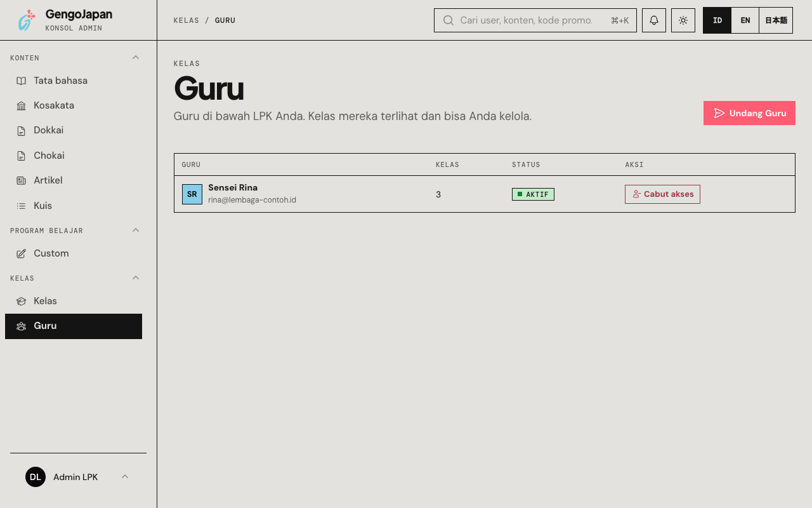The image size is (812, 508).
Task: Switch language to 日本語
Action: (x=776, y=20)
